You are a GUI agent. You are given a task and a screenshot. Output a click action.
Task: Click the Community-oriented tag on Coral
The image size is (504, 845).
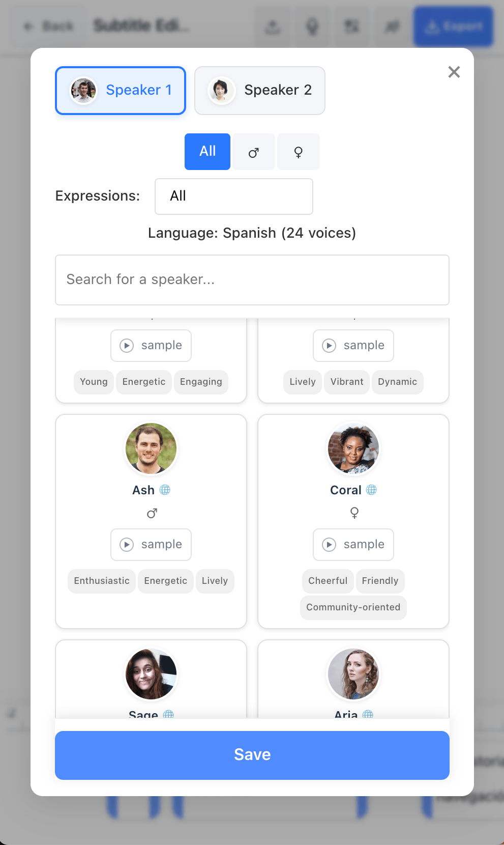(353, 607)
